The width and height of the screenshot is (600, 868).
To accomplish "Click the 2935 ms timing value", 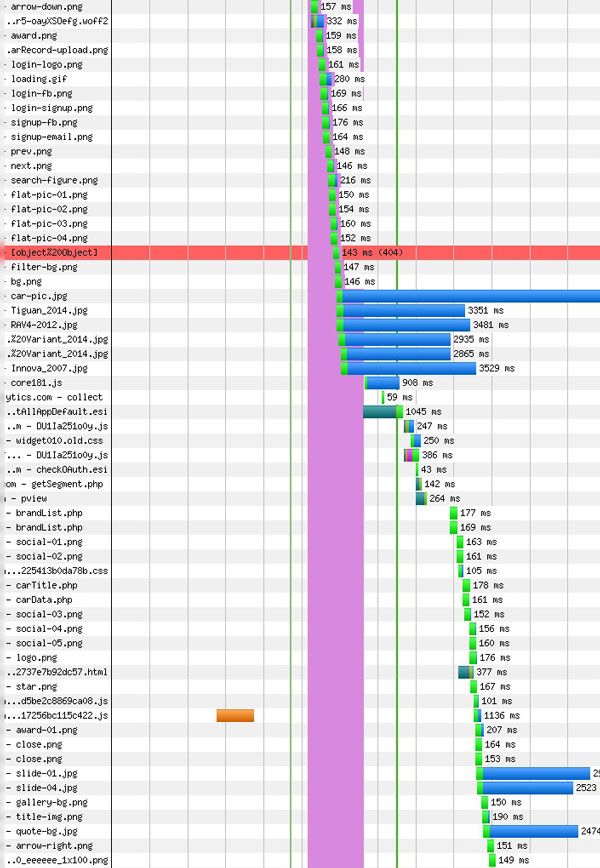I will pos(471,339).
